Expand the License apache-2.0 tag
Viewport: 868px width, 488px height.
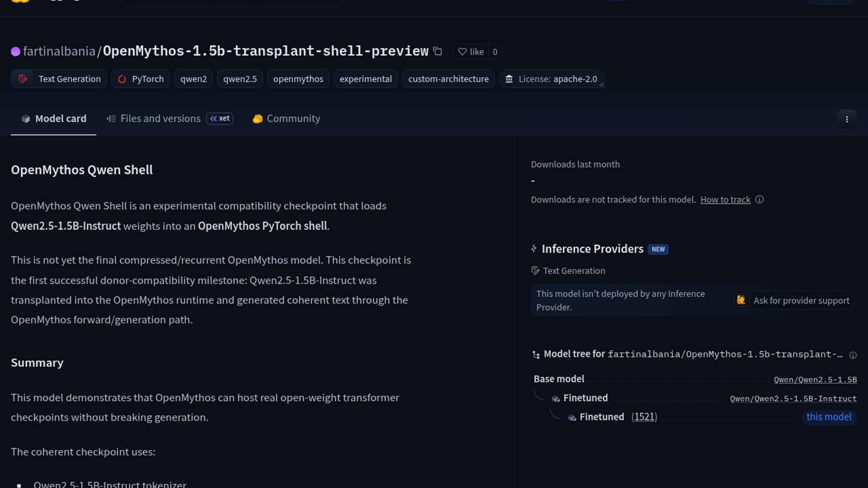point(552,79)
